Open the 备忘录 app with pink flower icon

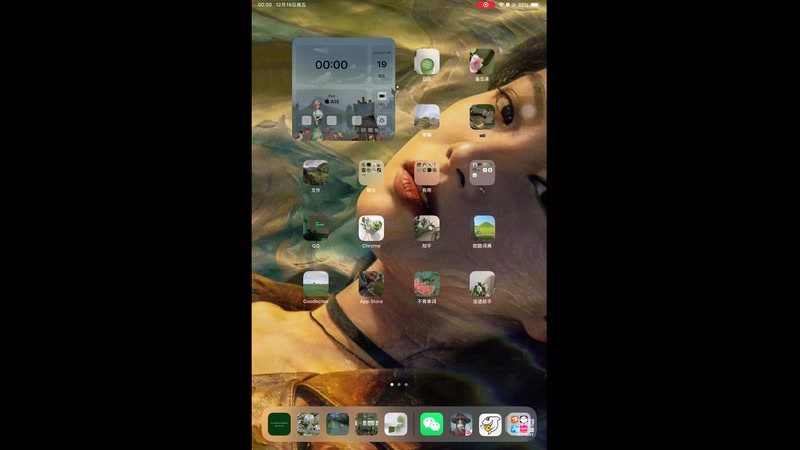coord(482,62)
